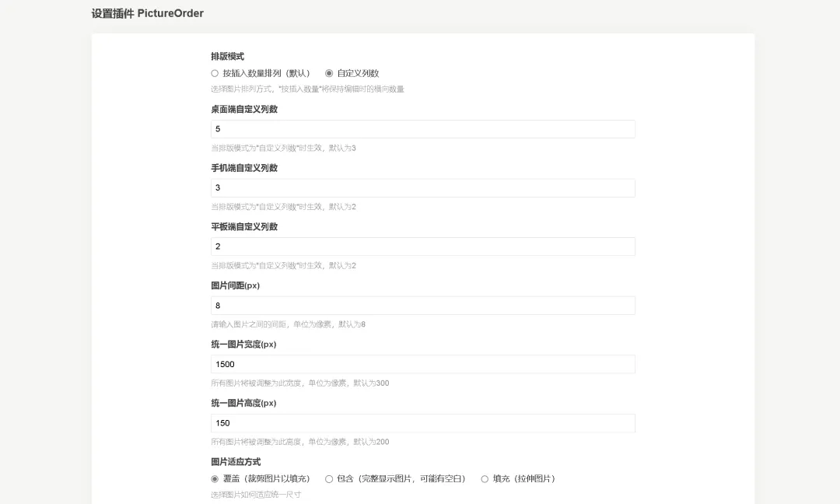Click the 统一图片高度(px) field label
Image resolution: width=840 pixels, height=504 pixels.
[243, 403]
